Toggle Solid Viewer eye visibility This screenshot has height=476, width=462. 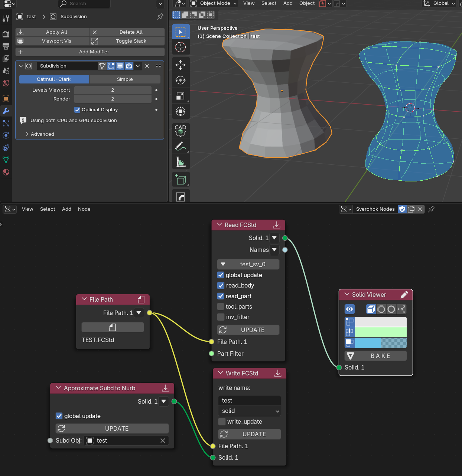(x=349, y=309)
